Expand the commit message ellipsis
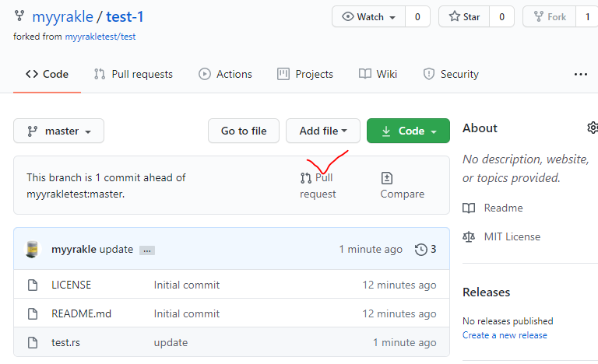Image resolution: width=598 pixels, height=364 pixels. tap(147, 250)
